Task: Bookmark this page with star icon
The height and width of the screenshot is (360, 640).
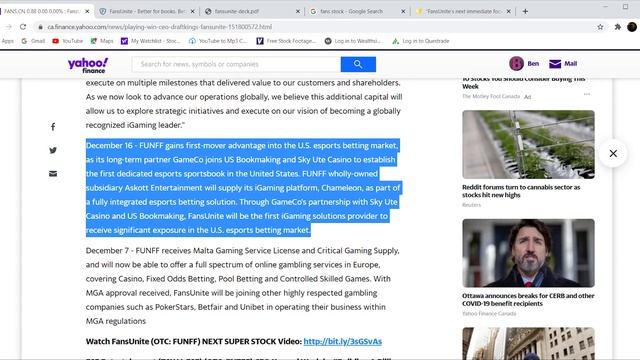Action: click(x=600, y=27)
